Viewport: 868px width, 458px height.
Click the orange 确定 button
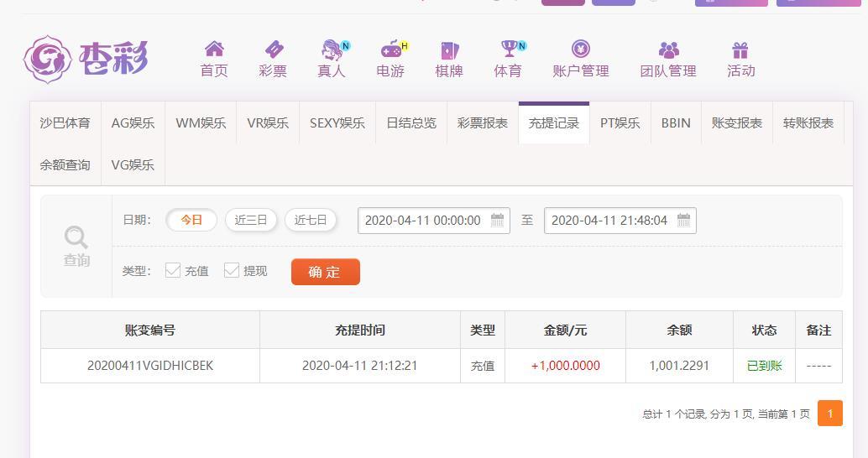coord(326,272)
